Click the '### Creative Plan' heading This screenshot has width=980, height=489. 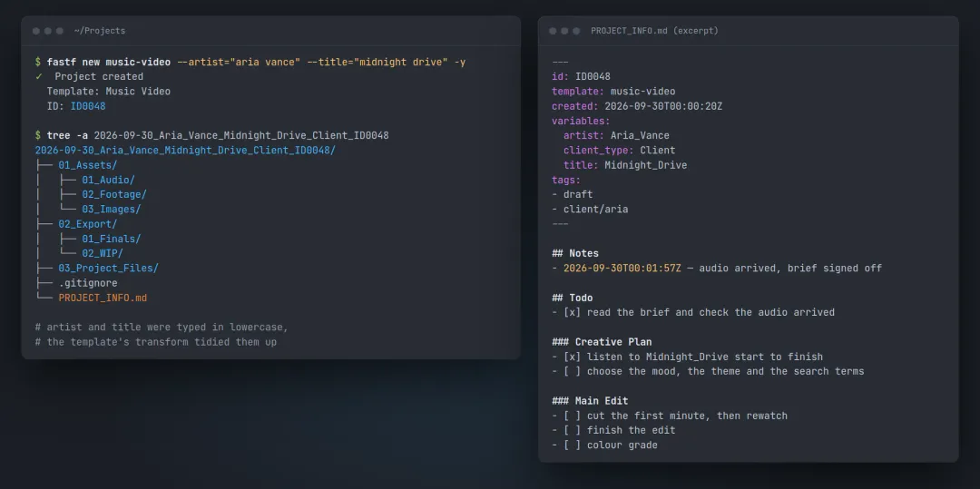coord(602,342)
